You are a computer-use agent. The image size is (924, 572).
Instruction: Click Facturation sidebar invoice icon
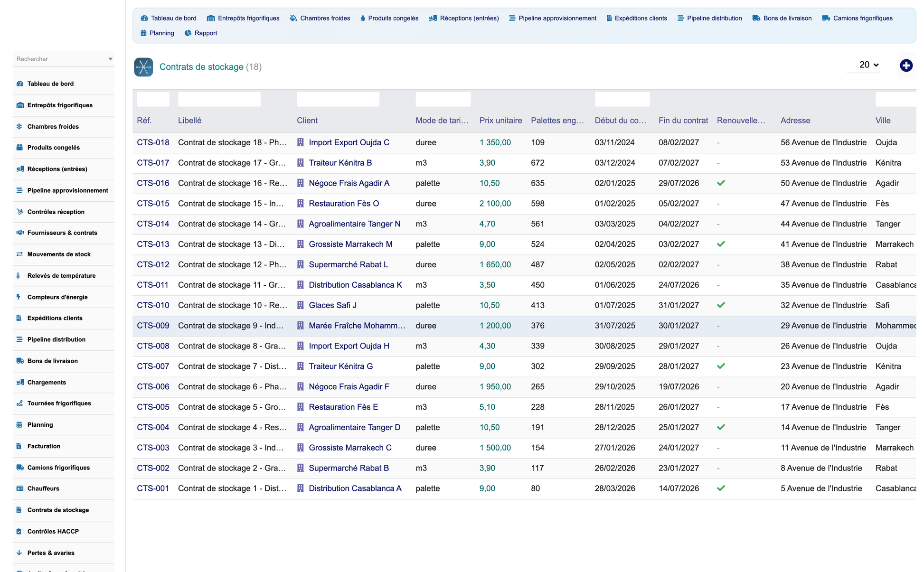click(x=19, y=446)
